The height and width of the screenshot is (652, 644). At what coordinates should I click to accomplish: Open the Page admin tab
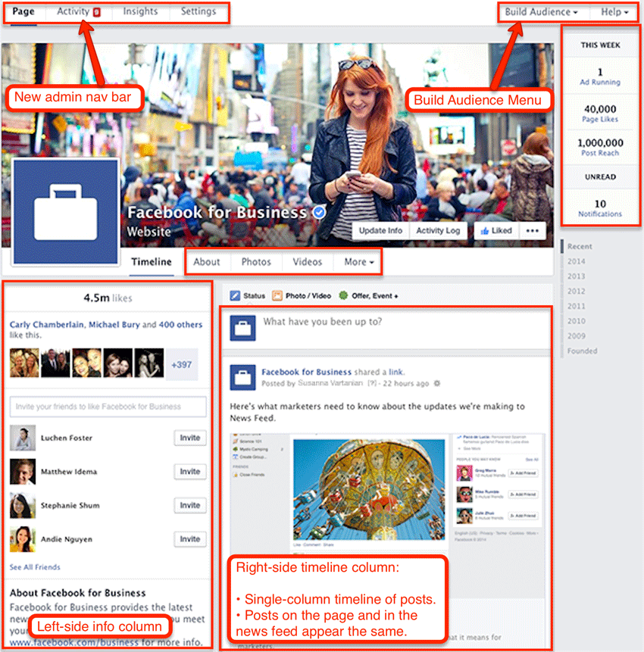point(23,11)
